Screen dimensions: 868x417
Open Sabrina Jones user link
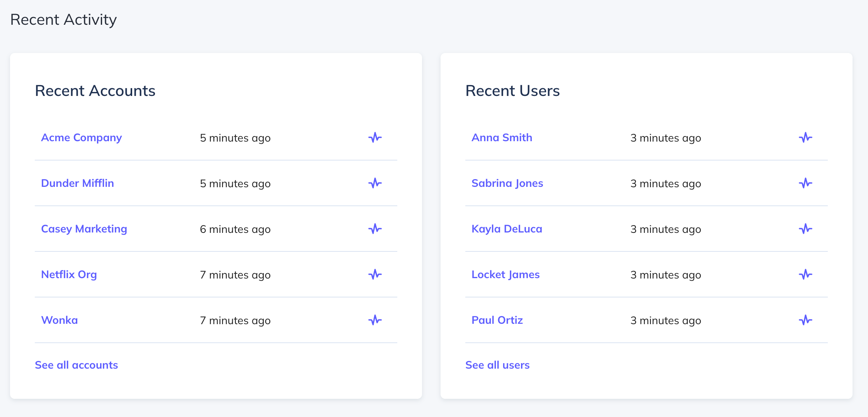point(507,184)
